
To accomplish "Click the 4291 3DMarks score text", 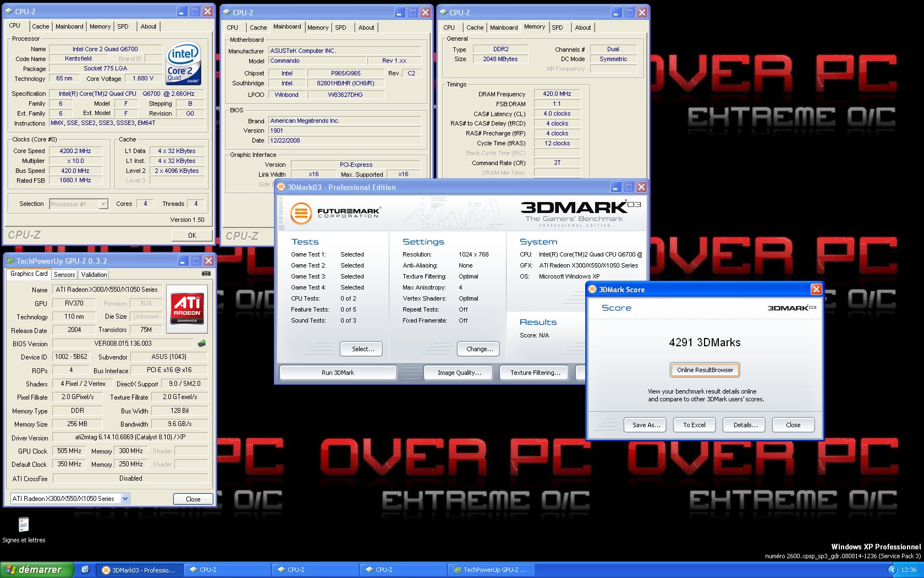I will pyautogui.click(x=705, y=342).
